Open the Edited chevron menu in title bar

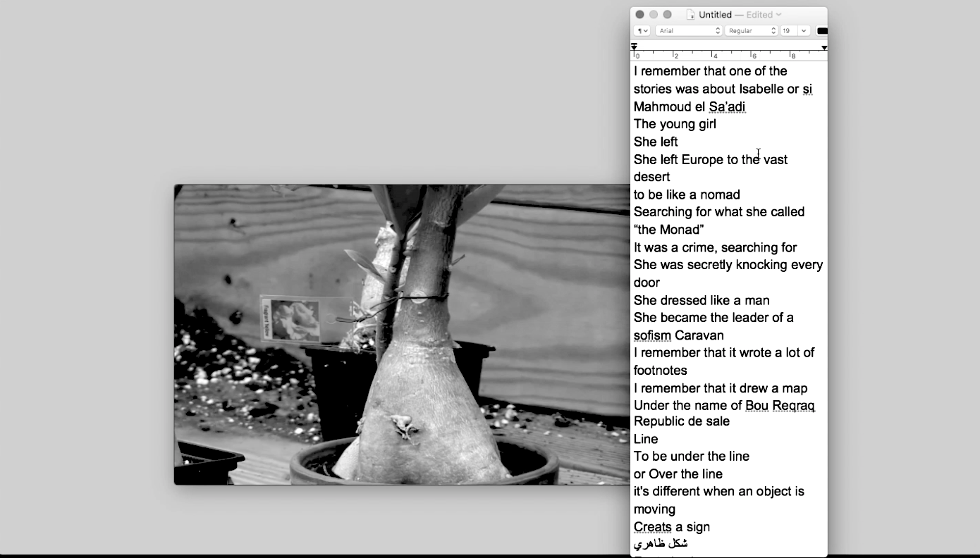[778, 14]
